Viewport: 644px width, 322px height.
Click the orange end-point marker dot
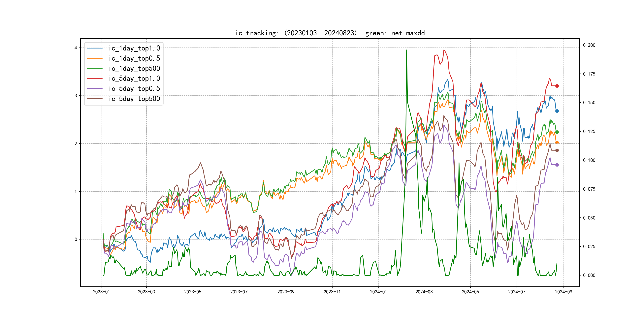[x=557, y=143]
